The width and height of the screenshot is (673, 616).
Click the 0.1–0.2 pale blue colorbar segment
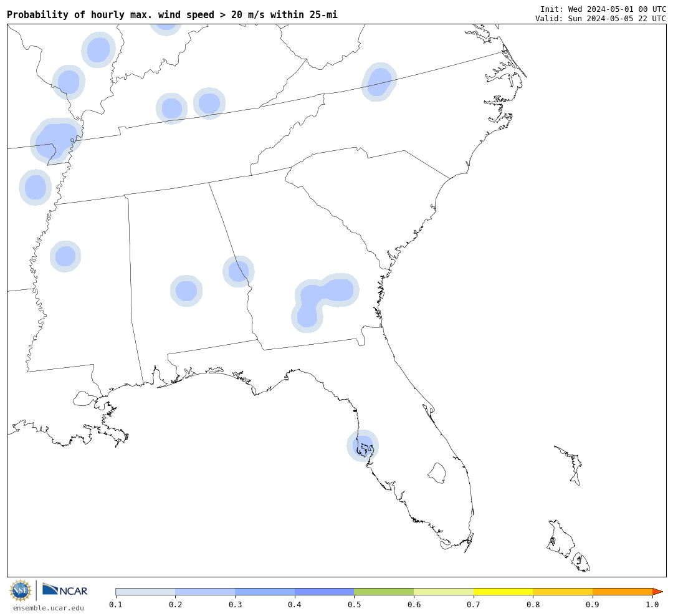(145, 592)
